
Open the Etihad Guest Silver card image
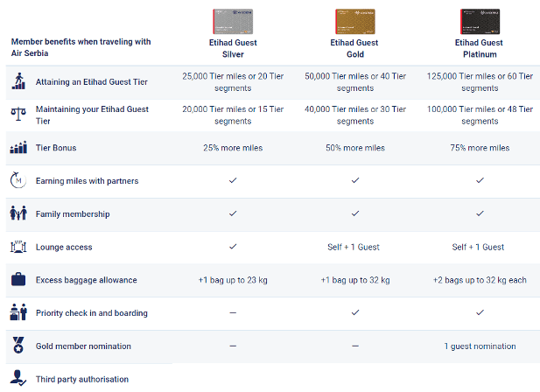(x=233, y=21)
